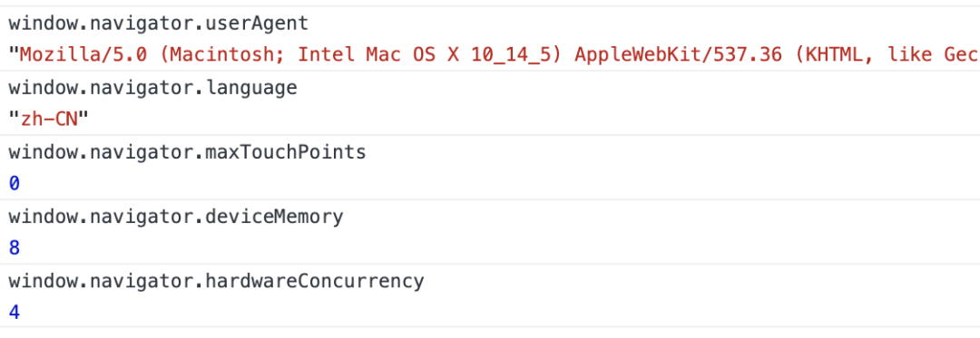980x338 pixels.
Task: Select the 0 result under maxTouchPoints
Action: tap(15, 185)
